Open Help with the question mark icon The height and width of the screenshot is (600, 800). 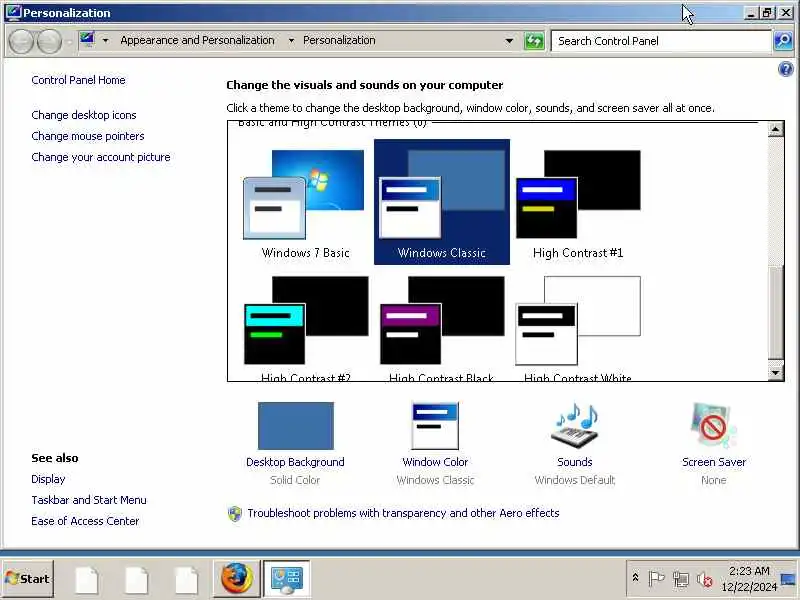pos(786,69)
